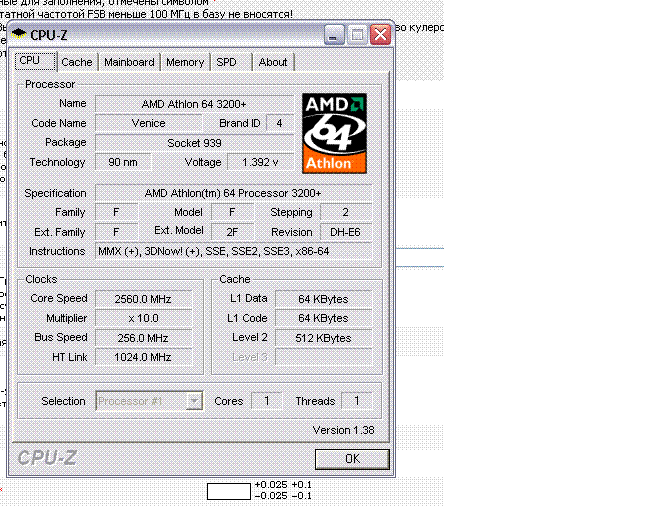
Task: Click the OK button
Action: coord(352,459)
